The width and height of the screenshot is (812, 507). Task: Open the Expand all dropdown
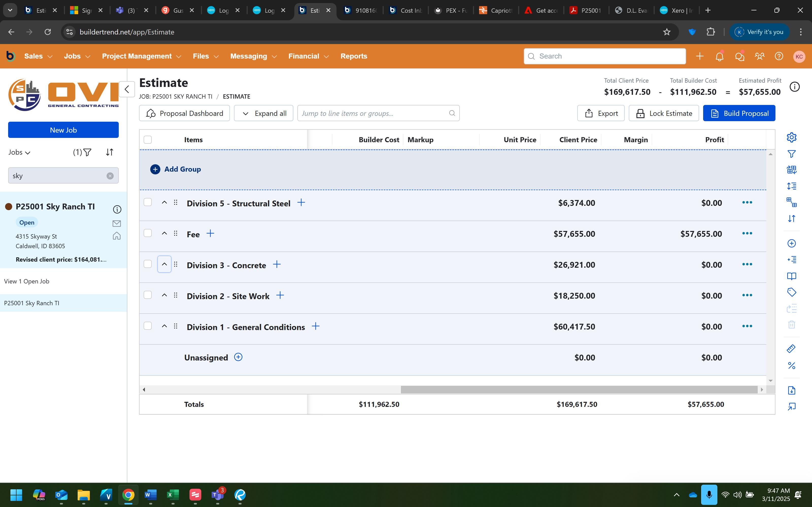point(263,113)
